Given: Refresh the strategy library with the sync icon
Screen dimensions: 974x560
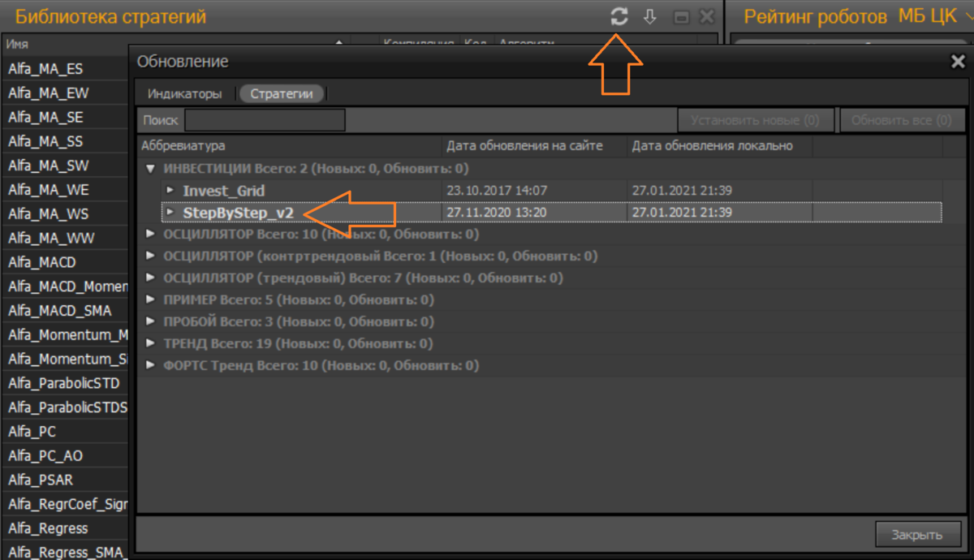Looking at the screenshot, I should [619, 16].
